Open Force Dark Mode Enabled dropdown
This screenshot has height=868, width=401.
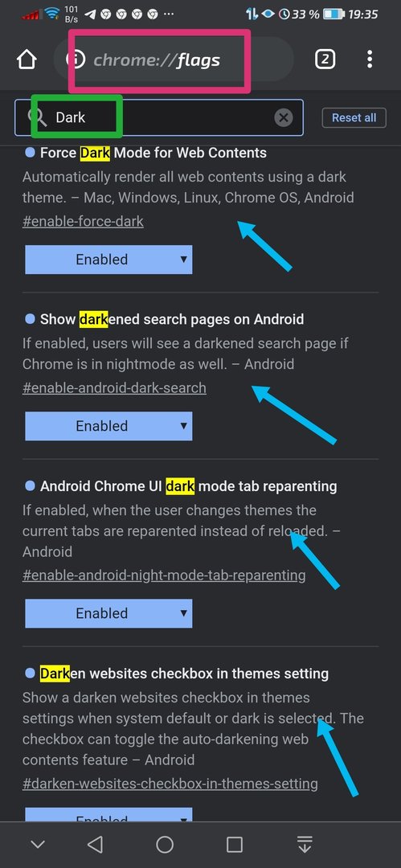click(108, 260)
